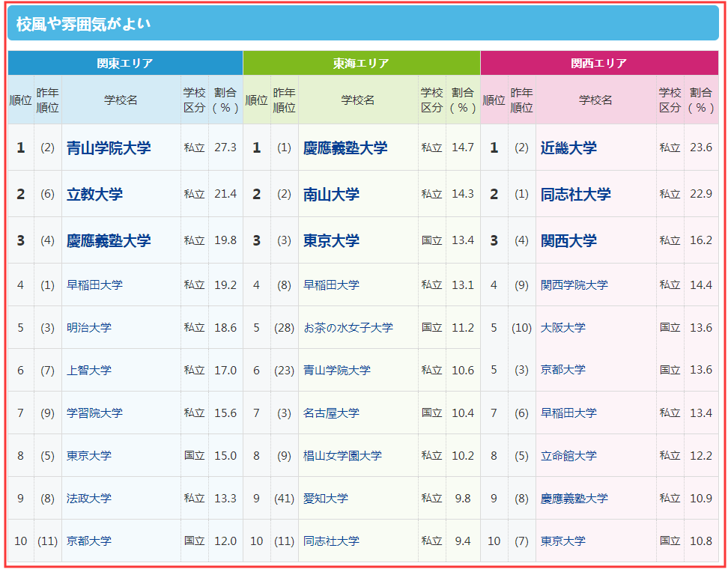Screen dimensions: 728x569
Task: Click the 15.6 percentage cell
Action: pyautogui.click(x=225, y=413)
